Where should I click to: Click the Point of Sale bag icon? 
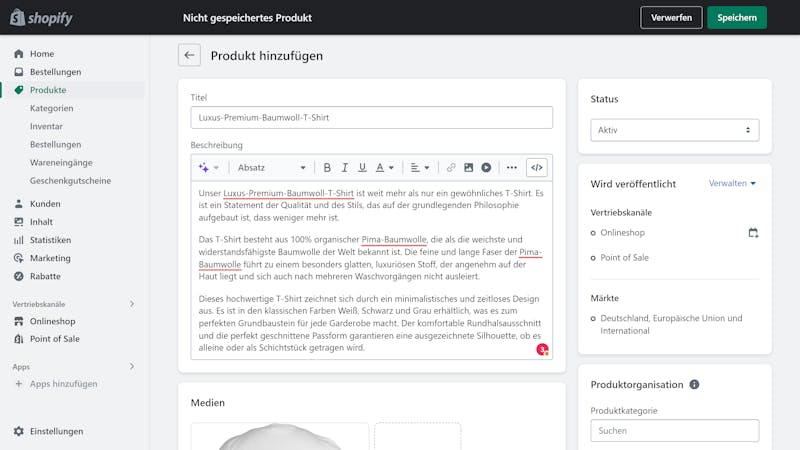click(x=19, y=339)
